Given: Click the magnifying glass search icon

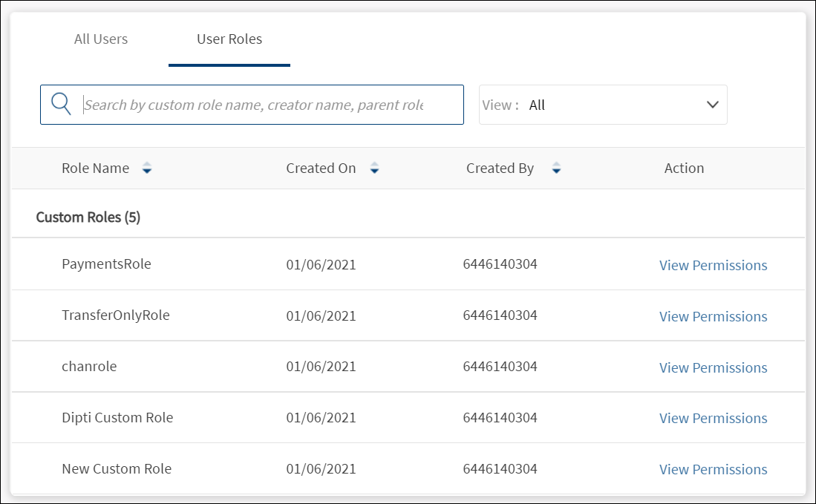Looking at the screenshot, I should coord(61,104).
